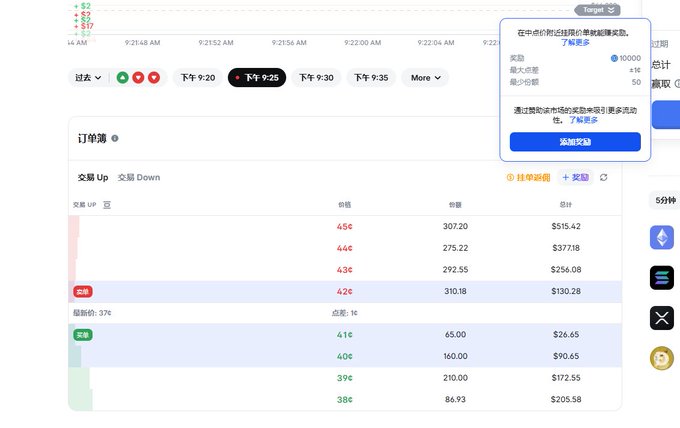Open the XRP market icon
The width and height of the screenshot is (680, 428).
click(x=661, y=318)
